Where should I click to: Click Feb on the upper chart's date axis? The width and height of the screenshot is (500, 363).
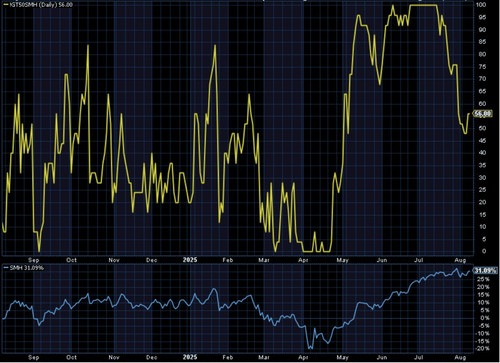pyautogui.click(x=228, y=260)
